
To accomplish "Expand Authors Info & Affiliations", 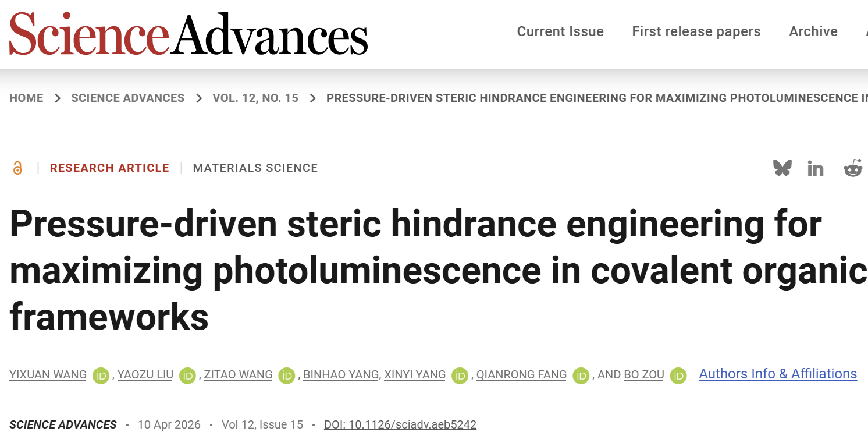I will (x=778, y=374).
